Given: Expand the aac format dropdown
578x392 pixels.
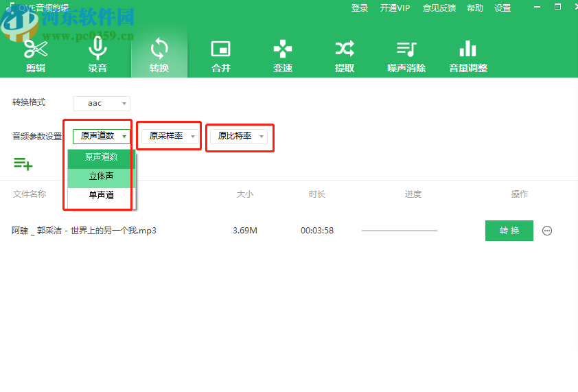Looking at the screenshot, I should click(101, 104).
